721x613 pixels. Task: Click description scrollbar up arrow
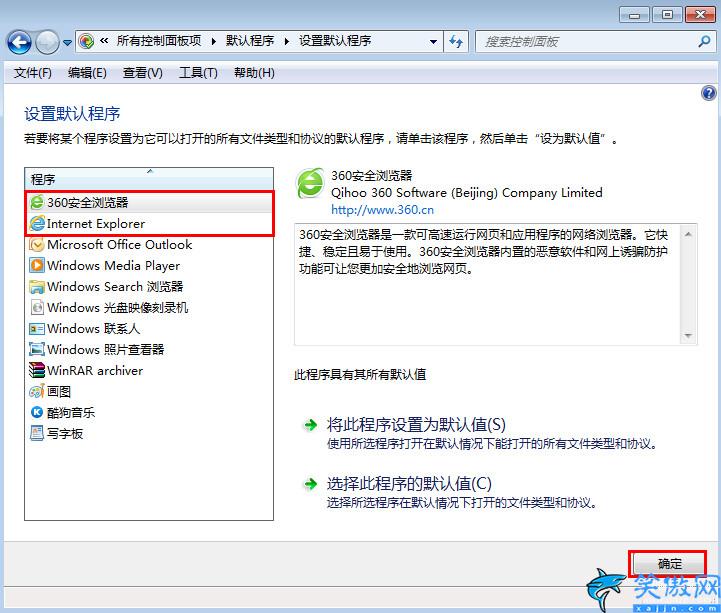[x=688, y=235]
